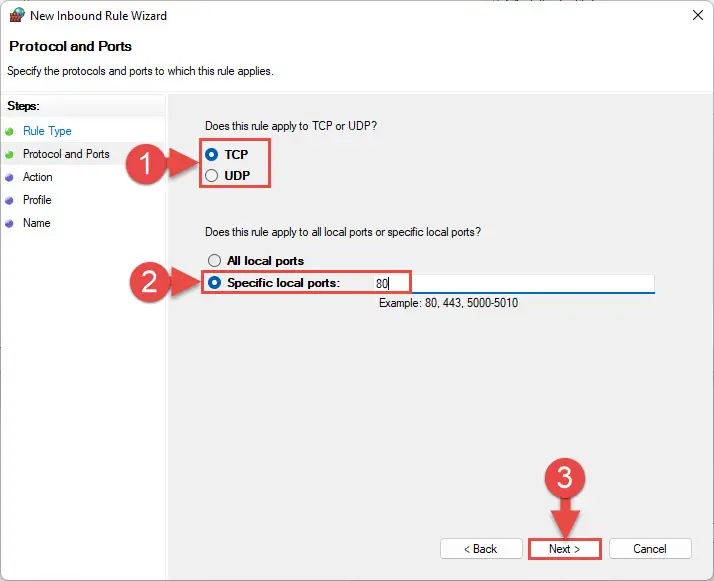714x581 pixels.
Task: Click the purple bullet beside Profile
Action: 9,200
